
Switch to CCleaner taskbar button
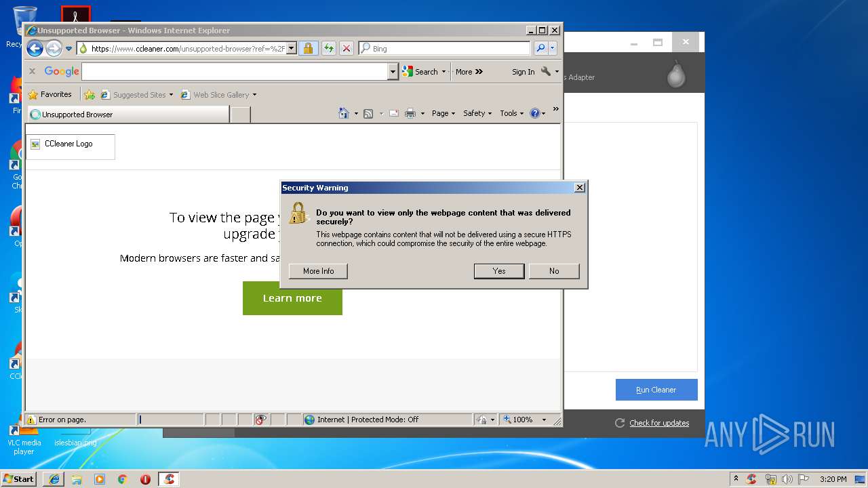pyautogui.click(x=170, y=479)
